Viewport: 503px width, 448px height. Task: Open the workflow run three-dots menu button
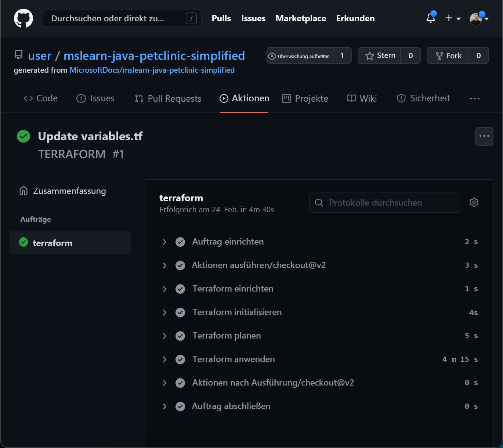tap(484, 137)
